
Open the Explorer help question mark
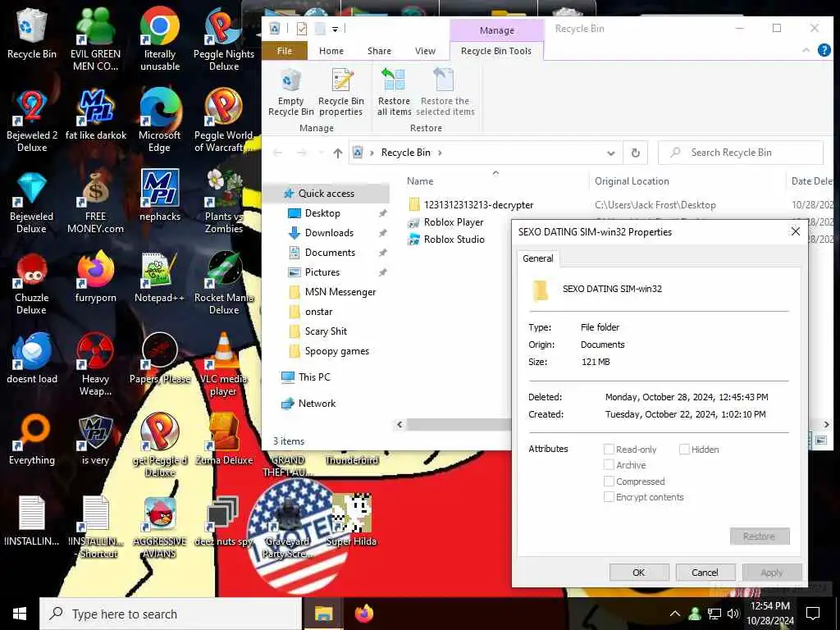tap(824, 50)
